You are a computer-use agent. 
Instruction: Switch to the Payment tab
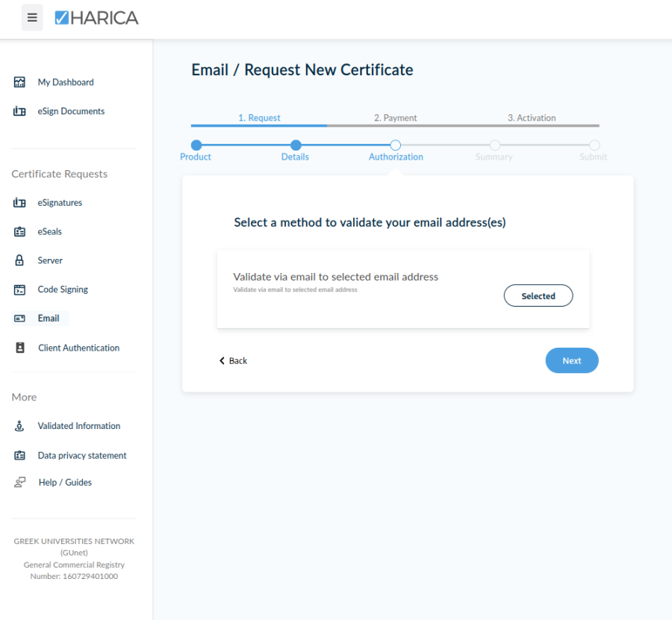395,118
